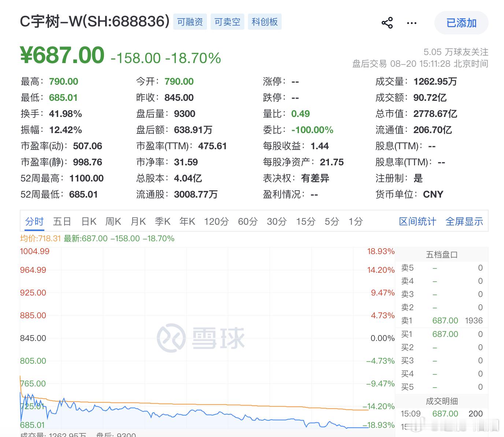Click the 市盈率(TTM) value 475.61
The height and width of the screenshot is (437, 504).
tap(212, 146)
